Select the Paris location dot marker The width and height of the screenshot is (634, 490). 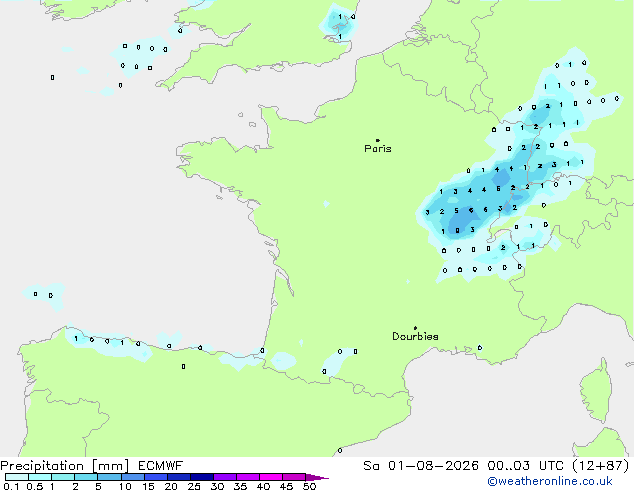pyautogui.click(x=378, y=140)
